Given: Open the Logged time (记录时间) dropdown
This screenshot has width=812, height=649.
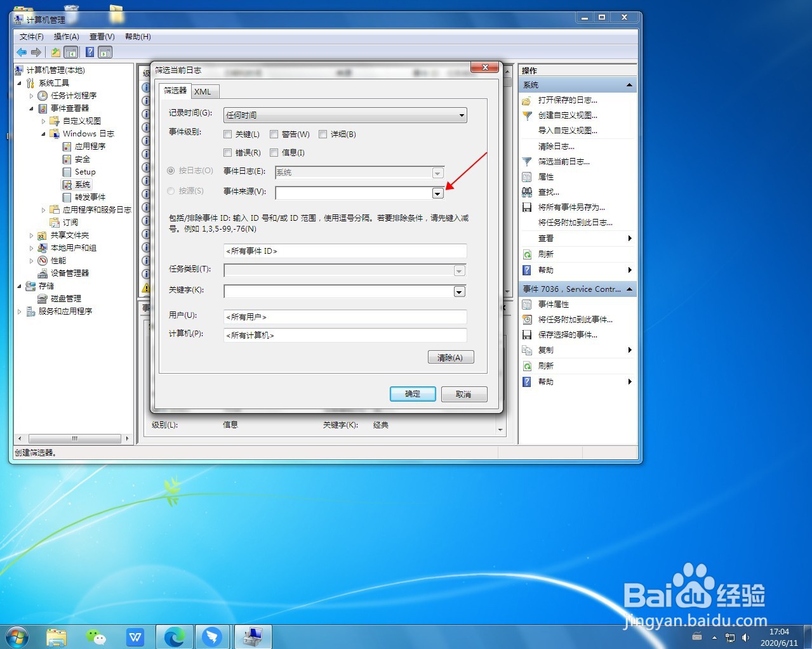Looking at the screenshot, I should click(345, 115).
